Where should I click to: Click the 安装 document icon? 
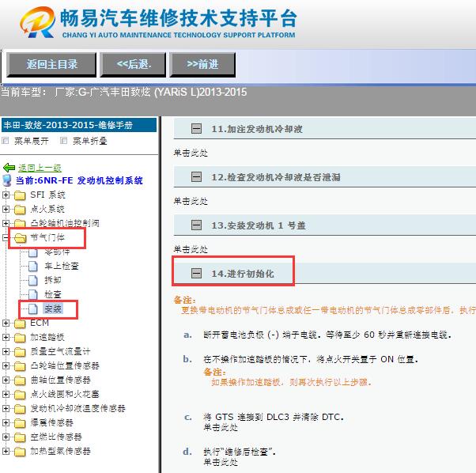(32, 309)
